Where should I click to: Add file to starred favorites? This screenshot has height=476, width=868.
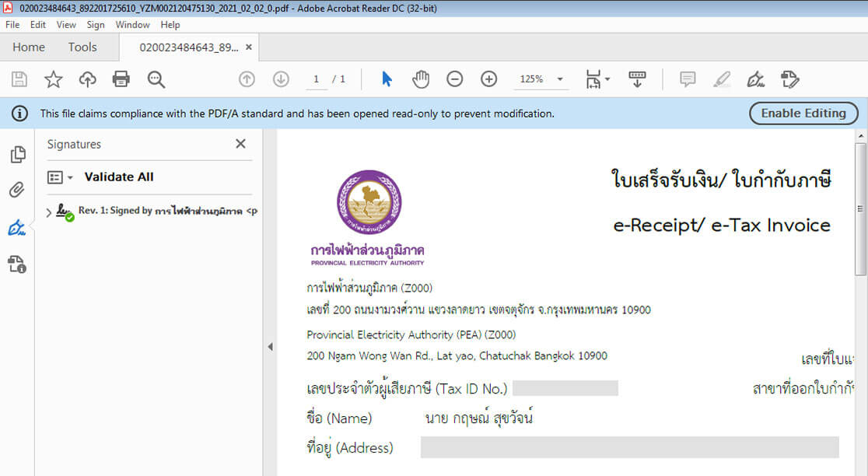click(x=53, y=79)
